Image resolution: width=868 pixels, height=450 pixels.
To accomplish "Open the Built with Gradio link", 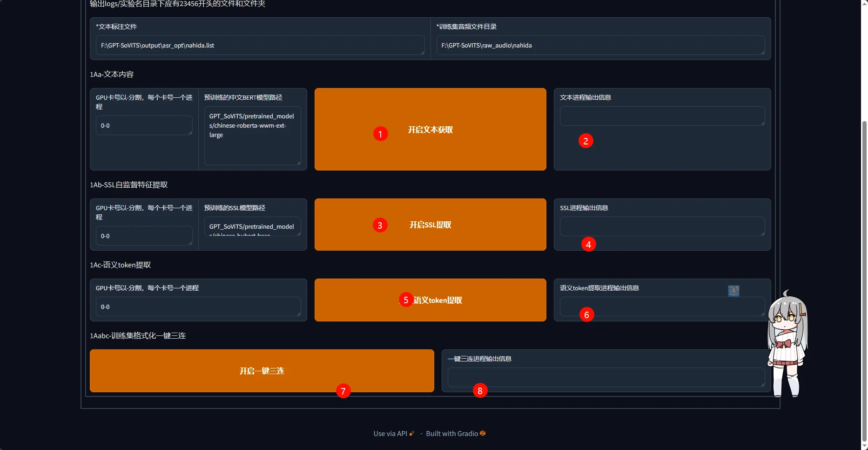I will 451,434.
